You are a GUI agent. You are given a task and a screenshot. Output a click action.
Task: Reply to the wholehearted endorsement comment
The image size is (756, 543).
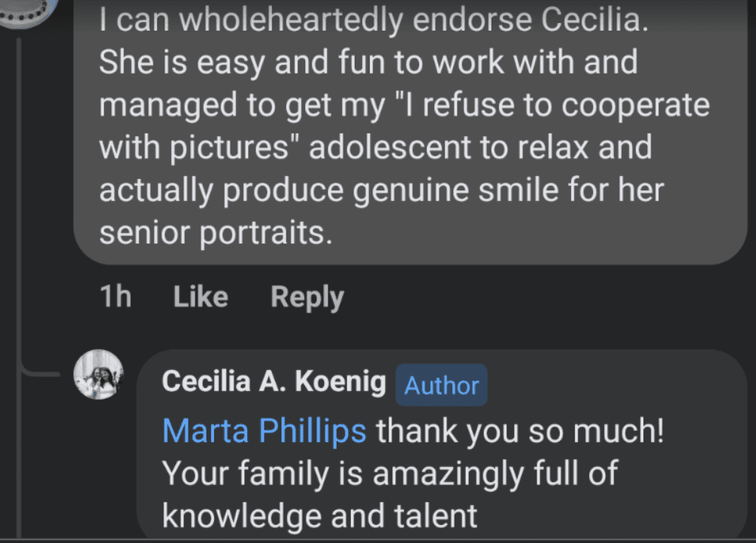point(307,297)
